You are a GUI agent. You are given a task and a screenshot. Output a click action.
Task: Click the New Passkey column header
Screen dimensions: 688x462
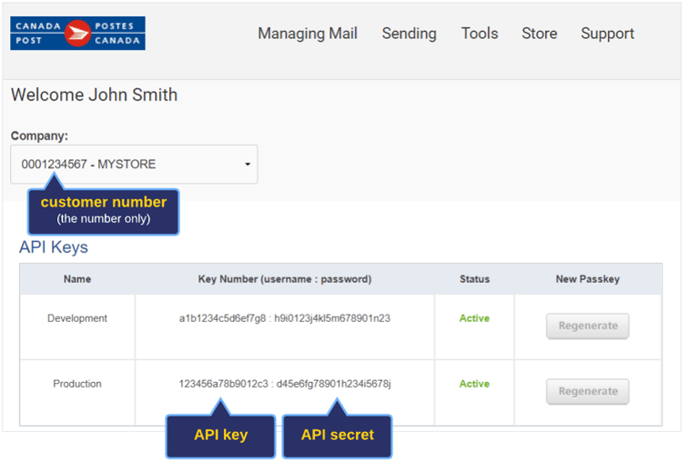pos(588,279)
